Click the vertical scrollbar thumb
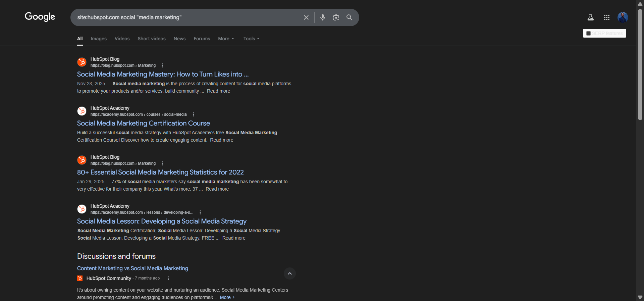This screenshot has height=301, width=644. coord(640,64)
